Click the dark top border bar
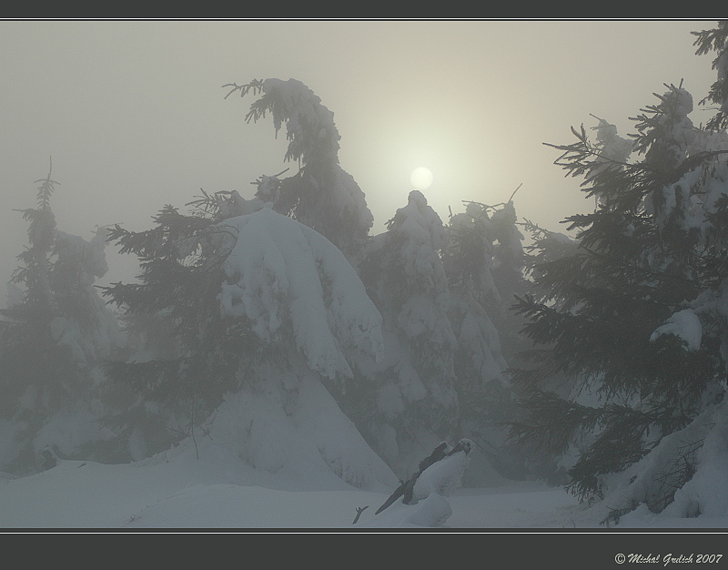Image resolution: width=728 pixels, height=570 pixels. tap(364, 8)
